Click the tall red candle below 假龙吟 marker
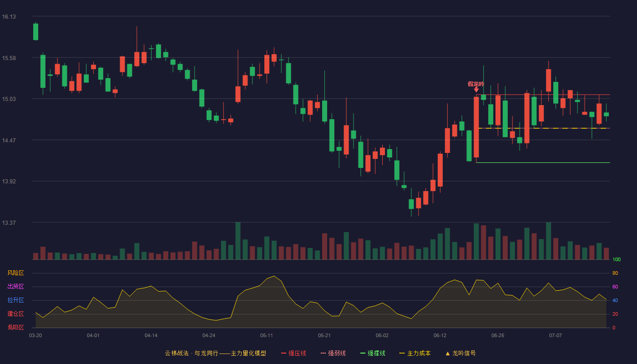Image resolution: width=637 pixels, height=364 pixels. 476,127
